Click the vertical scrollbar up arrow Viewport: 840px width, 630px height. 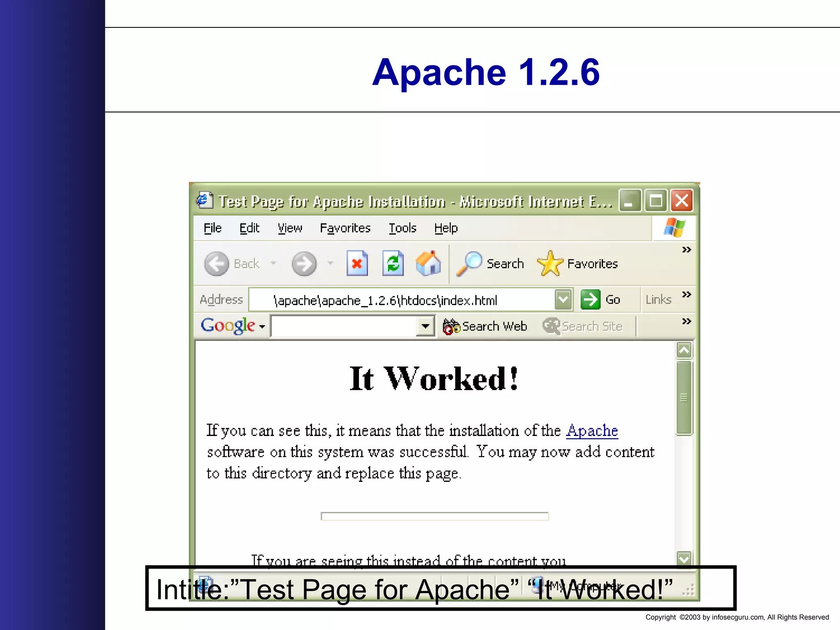coord(684,350)
